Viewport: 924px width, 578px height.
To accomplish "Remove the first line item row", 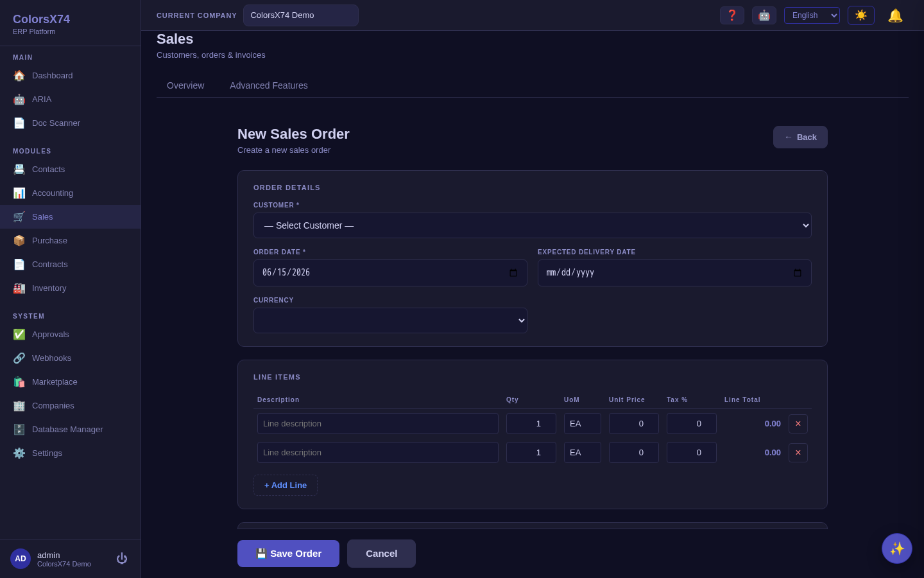I will click(x=798, y=424).
